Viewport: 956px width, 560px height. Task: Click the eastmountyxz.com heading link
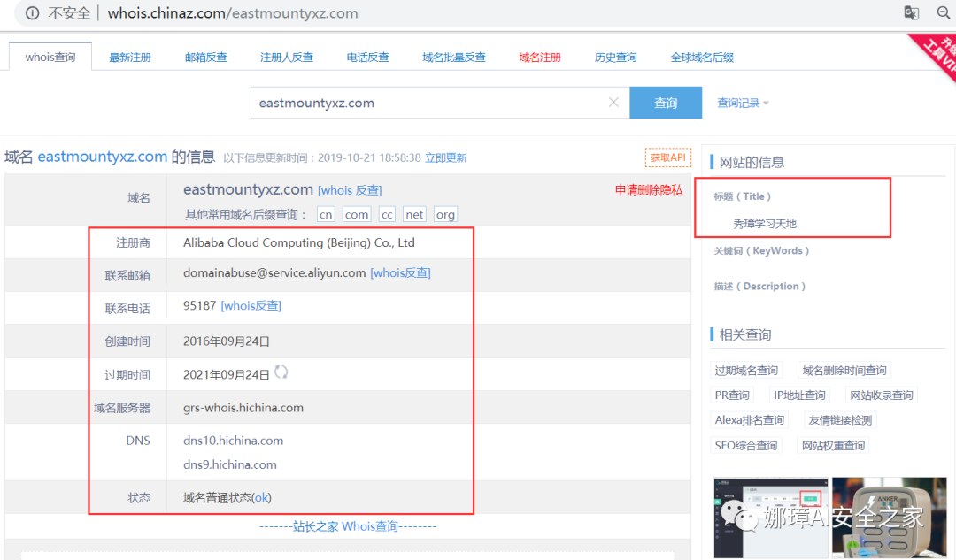click(103, 157)
